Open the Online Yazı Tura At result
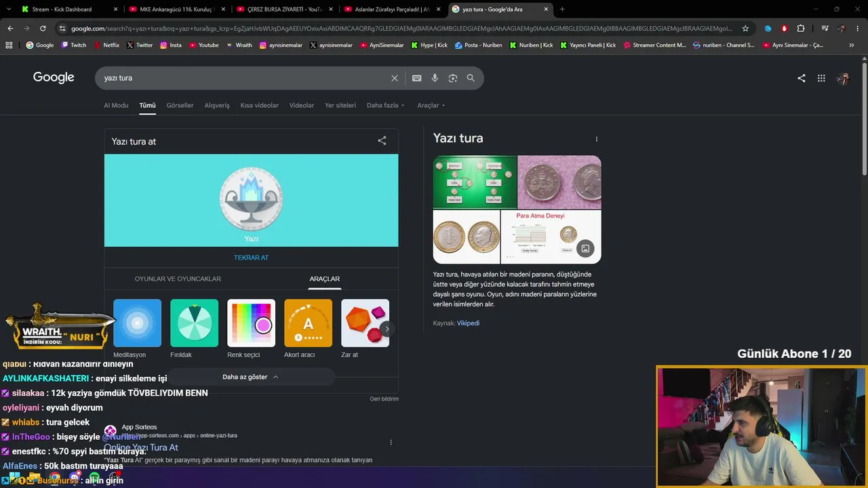Viewport: 868px width, 488px height. [141, 447]
